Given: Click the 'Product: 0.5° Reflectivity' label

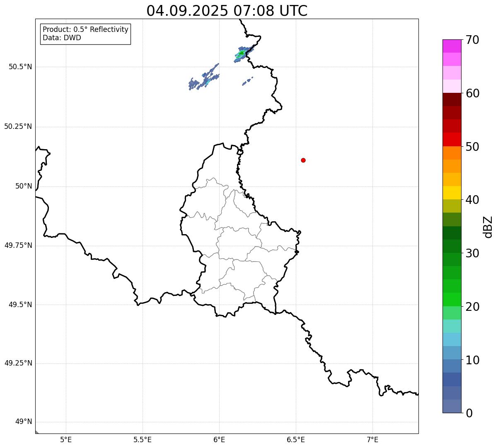Looking at the screenshot, I should point(85,30).
